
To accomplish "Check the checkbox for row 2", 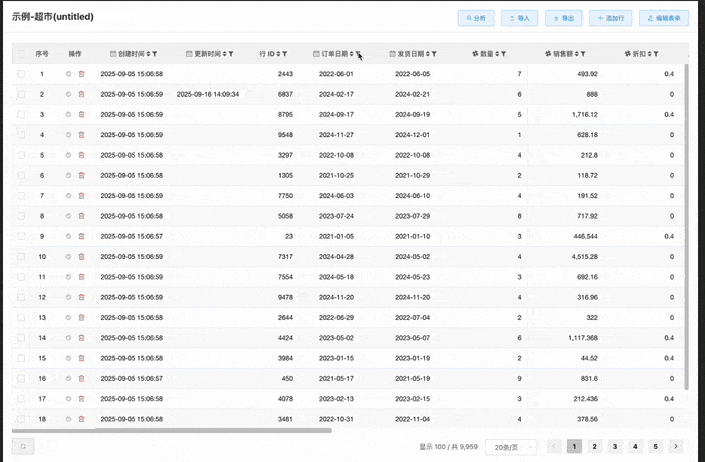I will tap(21, 94).
